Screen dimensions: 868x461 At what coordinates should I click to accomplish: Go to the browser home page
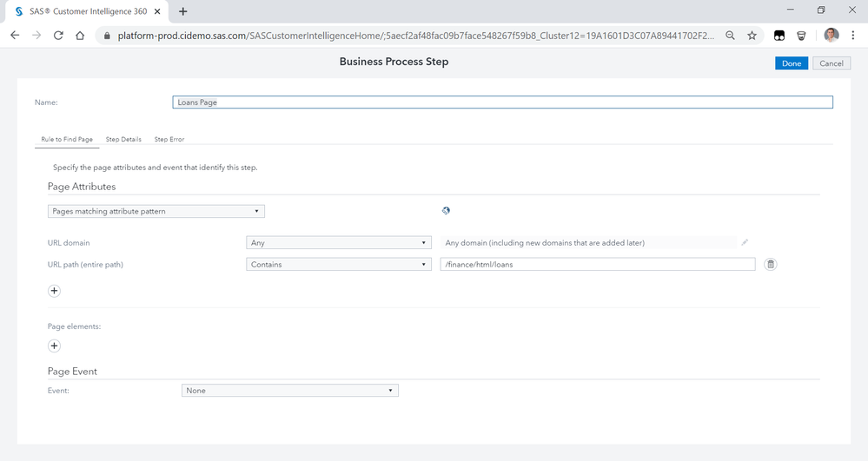coord(80,36)
